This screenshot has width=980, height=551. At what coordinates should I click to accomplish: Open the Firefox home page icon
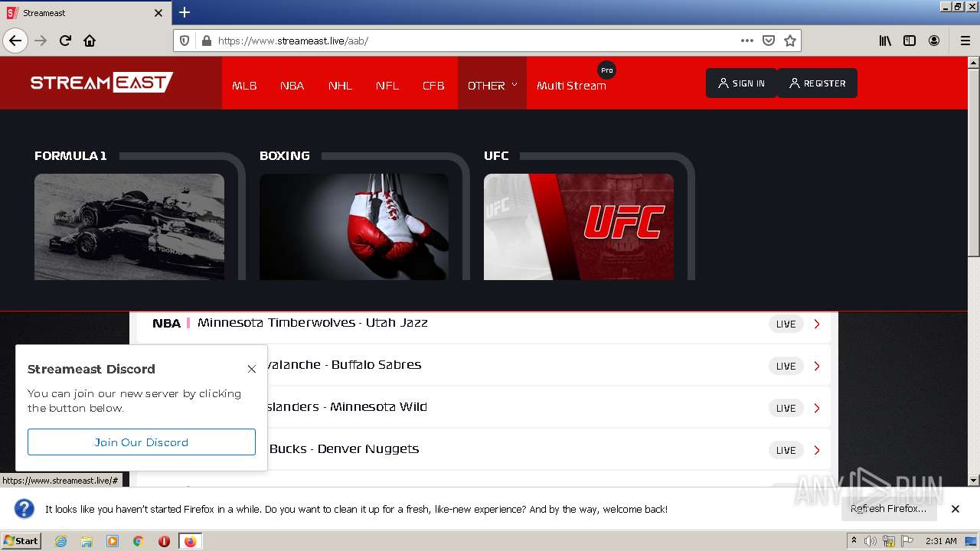coord(90,41)
